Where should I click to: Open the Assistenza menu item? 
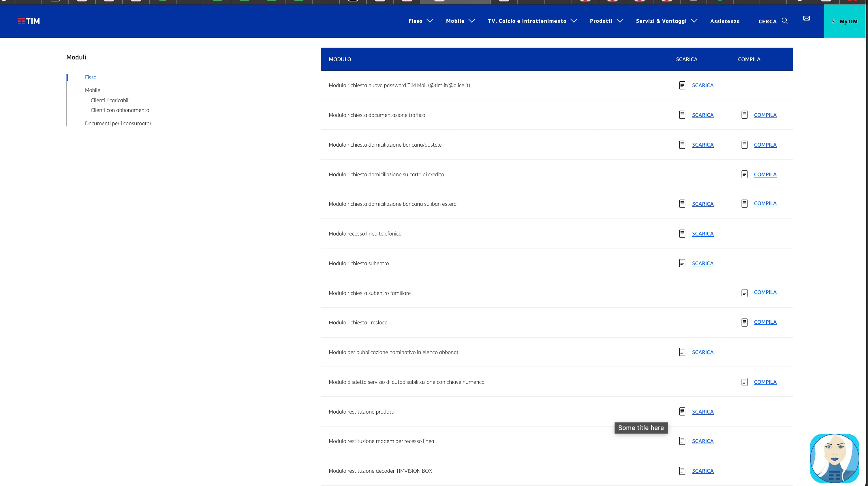click(x=725, y=21)
